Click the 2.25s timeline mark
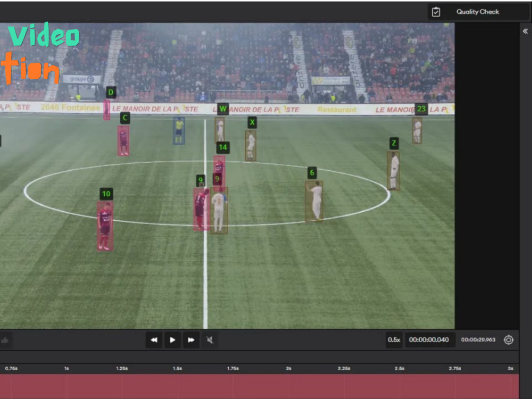The image size is (532, 399). click(344, 369)
